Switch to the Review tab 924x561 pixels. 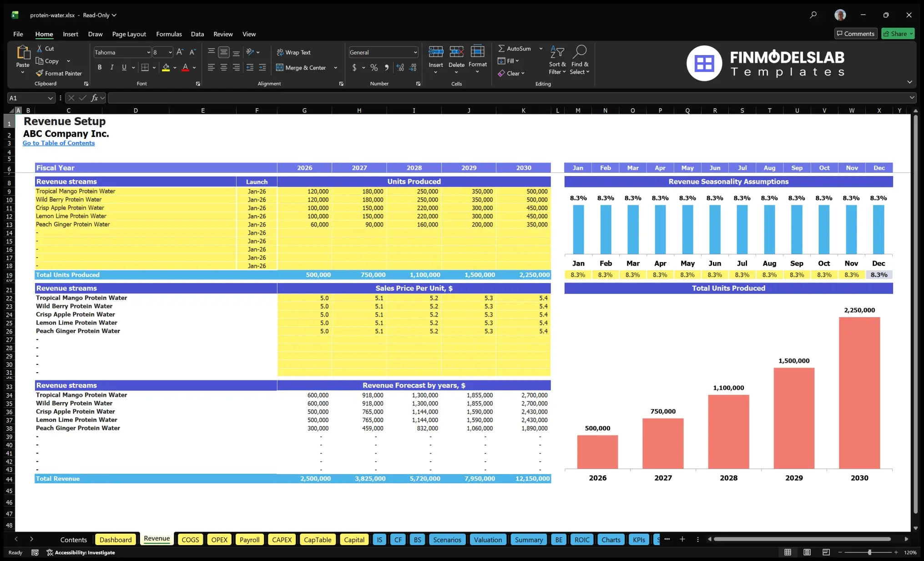click(x=223, y=34)
